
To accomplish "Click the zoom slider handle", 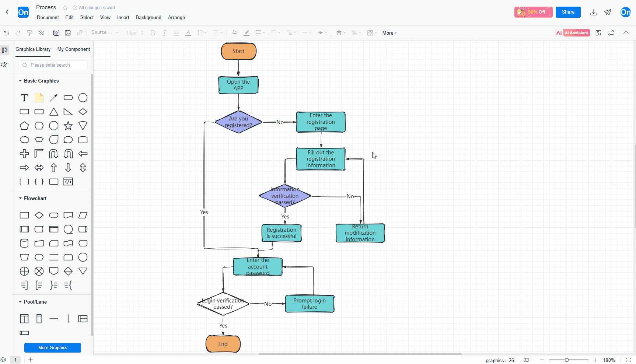I will click(567, 360).
